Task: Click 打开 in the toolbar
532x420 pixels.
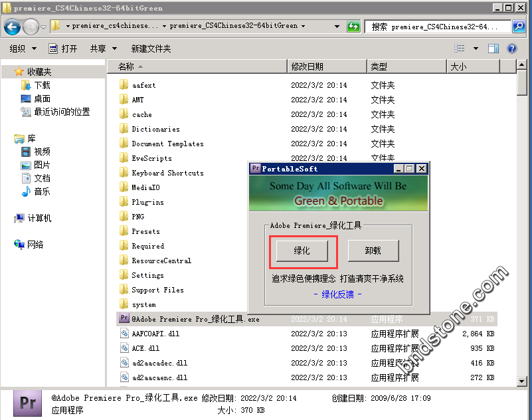Action: coord(63,49)
